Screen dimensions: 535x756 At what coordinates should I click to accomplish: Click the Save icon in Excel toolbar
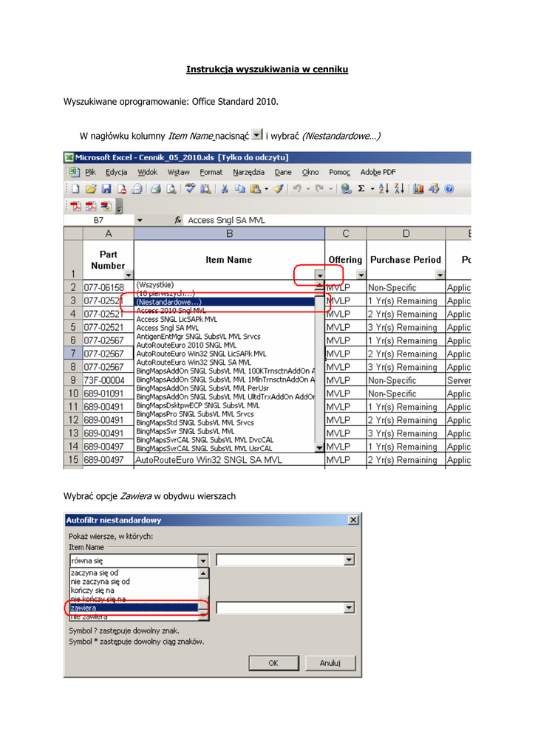coord(106,189)
